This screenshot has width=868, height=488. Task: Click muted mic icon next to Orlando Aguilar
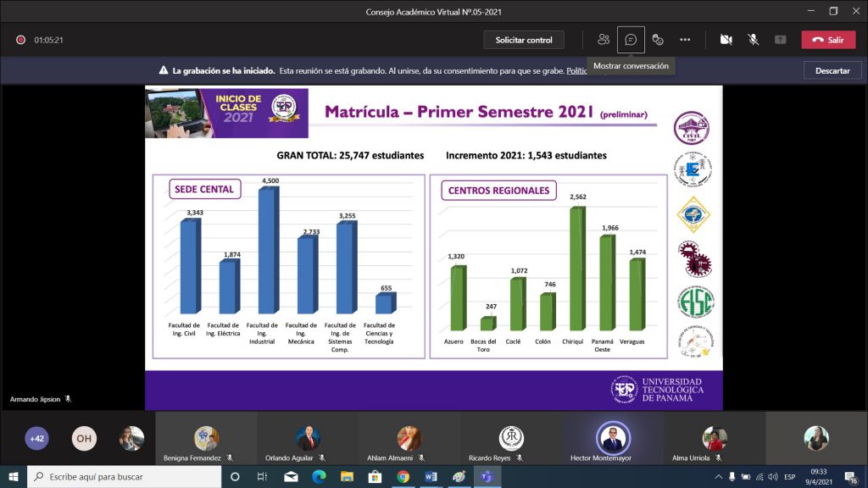pyautogui.click(x=322, y=458)
